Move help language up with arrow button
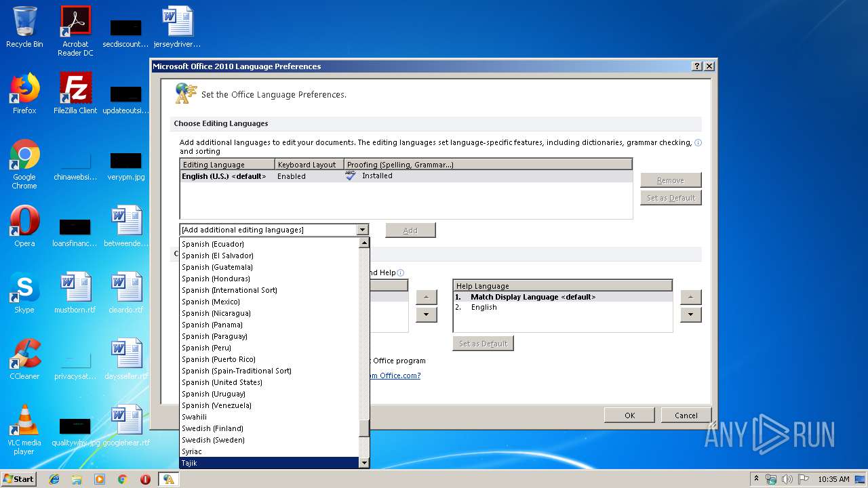Image resolution: width=868 pixels, height=488 pixels. click(x=690, y=297)
